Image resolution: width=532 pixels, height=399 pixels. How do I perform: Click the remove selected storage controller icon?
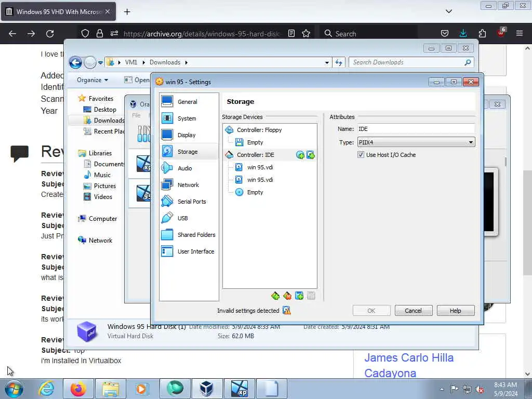pos(287,296)
